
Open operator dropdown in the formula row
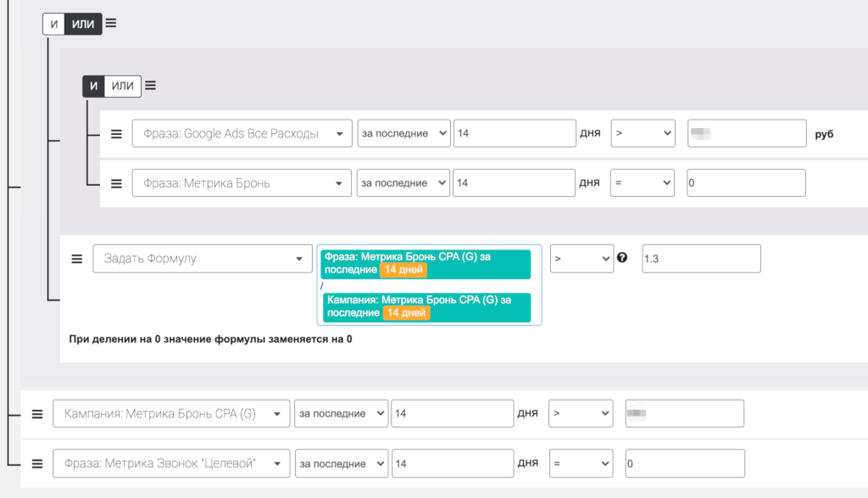point(581,259)
